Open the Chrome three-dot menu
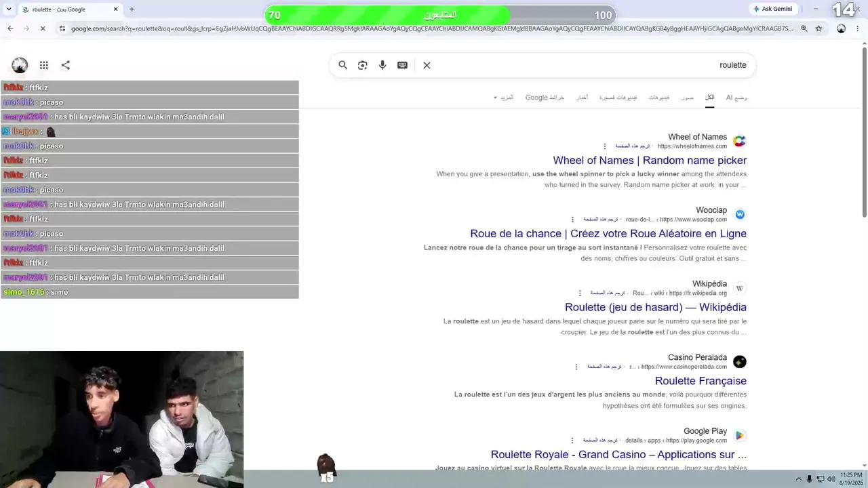This screenshot has height=488, width=868. click(x=856, y=28)
